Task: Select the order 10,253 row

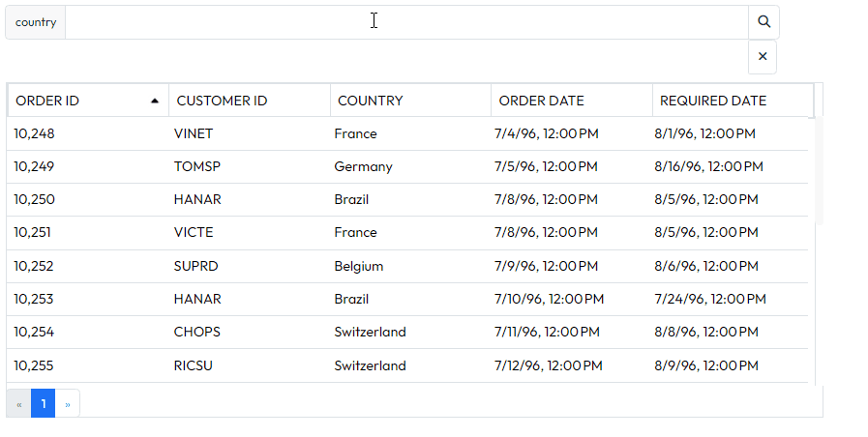Action: click(407, 300)
